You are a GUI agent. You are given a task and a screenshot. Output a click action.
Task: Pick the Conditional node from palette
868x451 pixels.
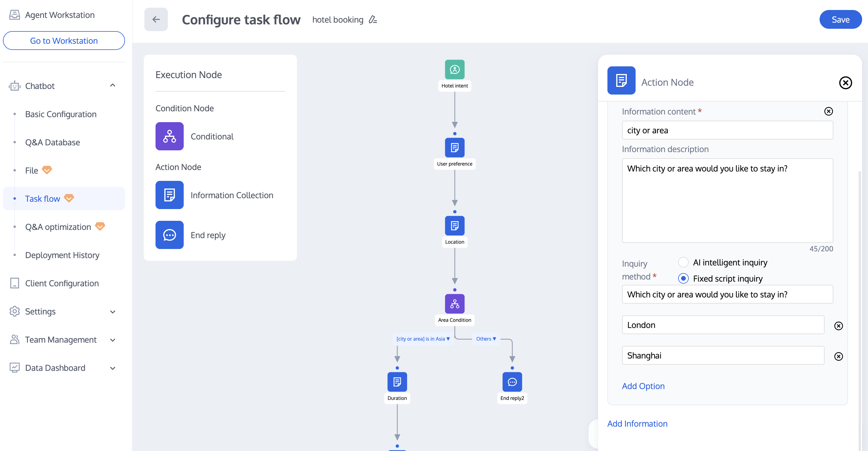click(170, 136)
